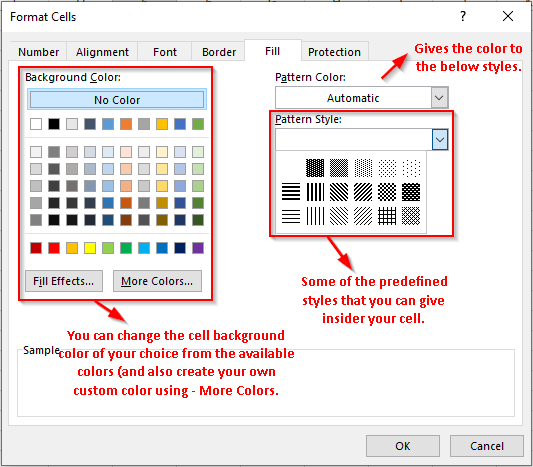Open Fill Effects dialog

[x=64, y=281]
